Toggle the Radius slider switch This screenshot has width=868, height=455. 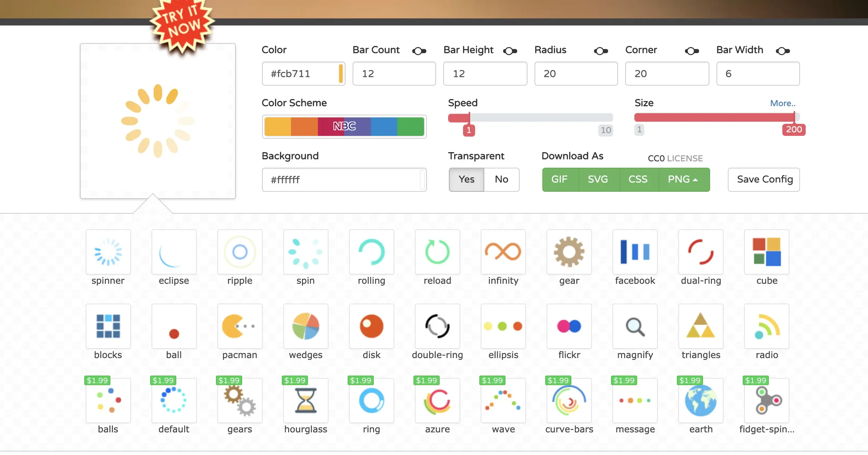pyautogui.click(x=601, y=51)
